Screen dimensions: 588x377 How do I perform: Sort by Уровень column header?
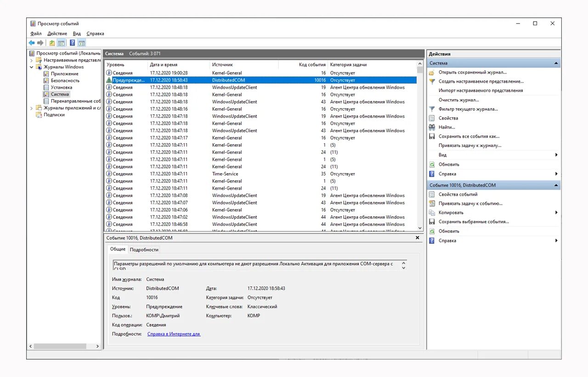[x=125, y=65]
